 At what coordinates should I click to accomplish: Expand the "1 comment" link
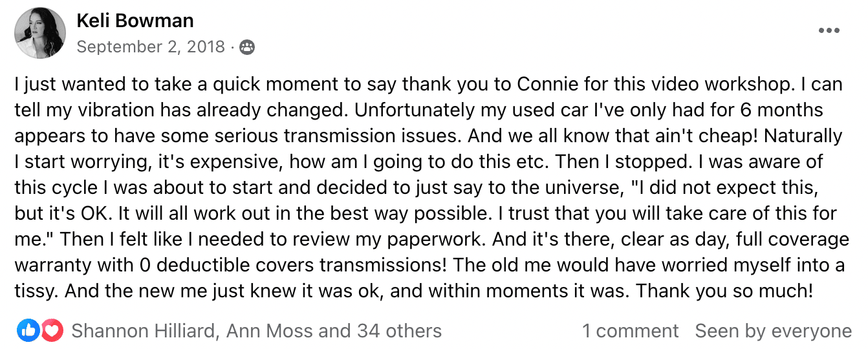click(630, 332)
